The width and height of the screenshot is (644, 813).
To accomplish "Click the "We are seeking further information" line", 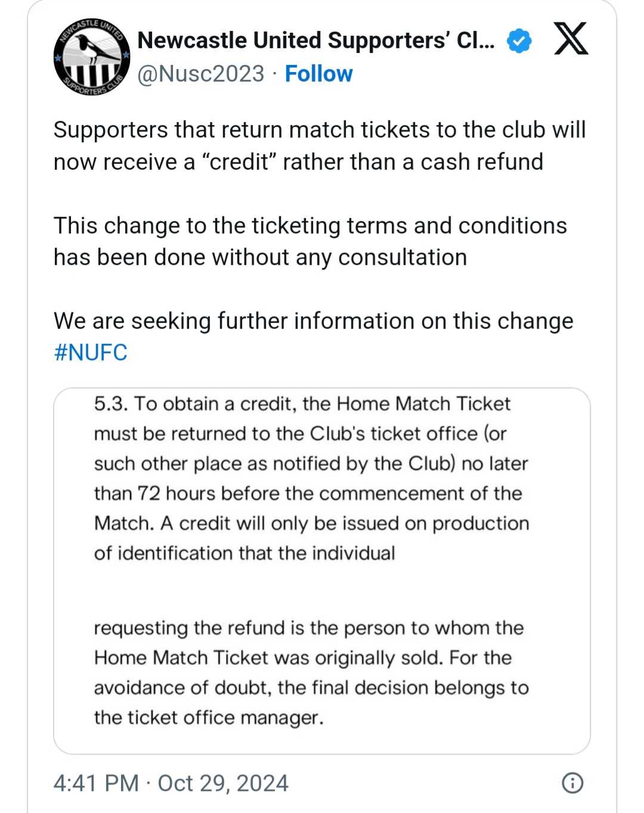I will click(313, 321).
